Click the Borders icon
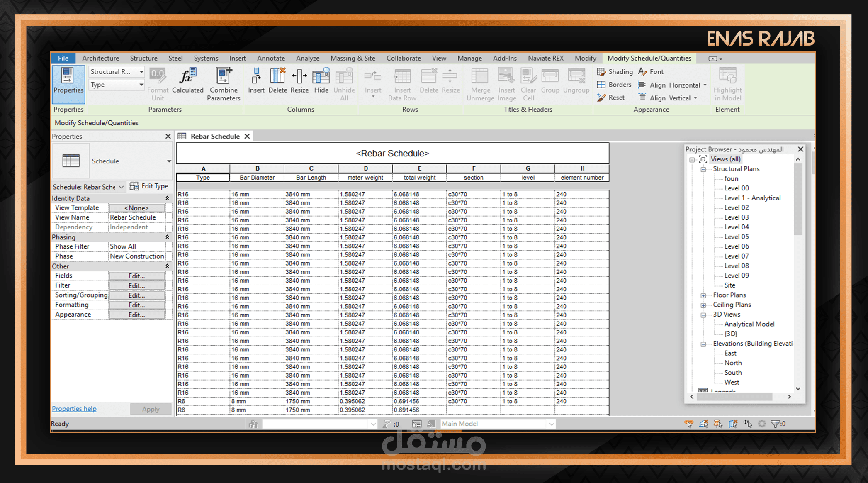 coord(601,85)
